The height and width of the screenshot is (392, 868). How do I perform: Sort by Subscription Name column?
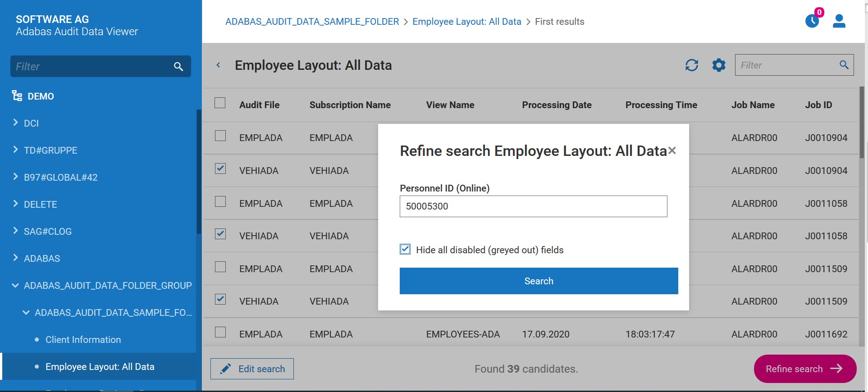point(350,105)
